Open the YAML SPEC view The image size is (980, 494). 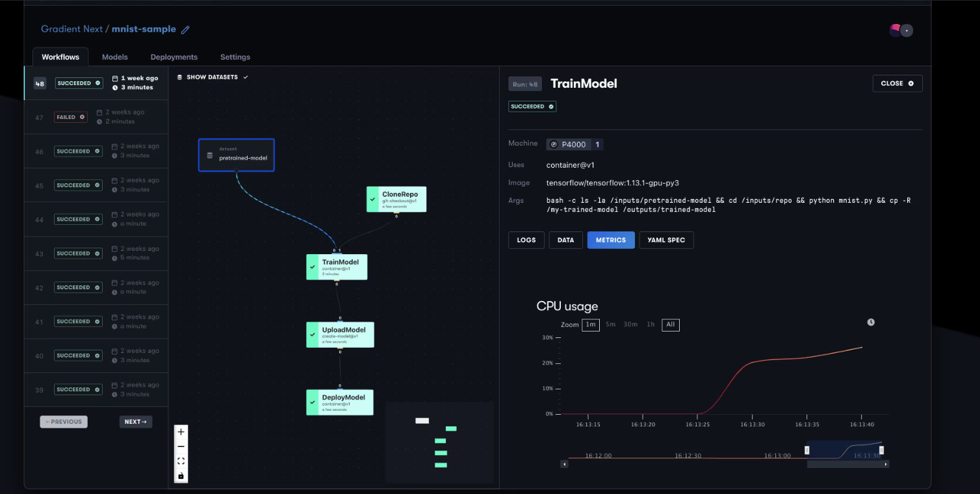coord(666,240)
